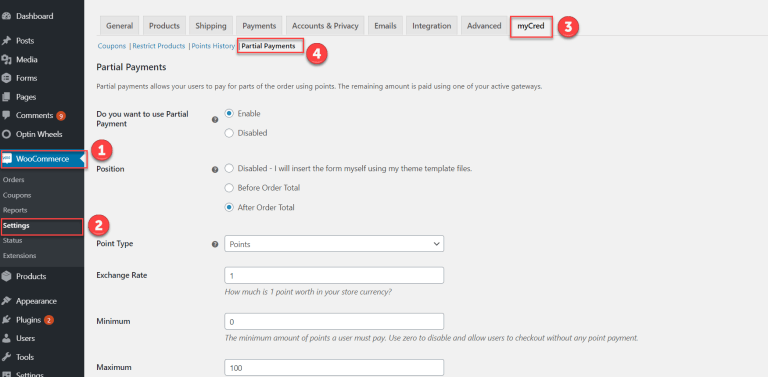The width and height of the screenshot is (768, 377).
Task: Open the Accounts & Privacy tab
Action: click(325, 26)
